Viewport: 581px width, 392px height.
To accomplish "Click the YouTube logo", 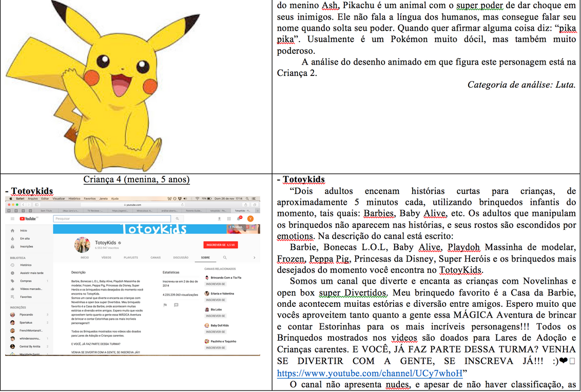I will [x=28, y=219].
